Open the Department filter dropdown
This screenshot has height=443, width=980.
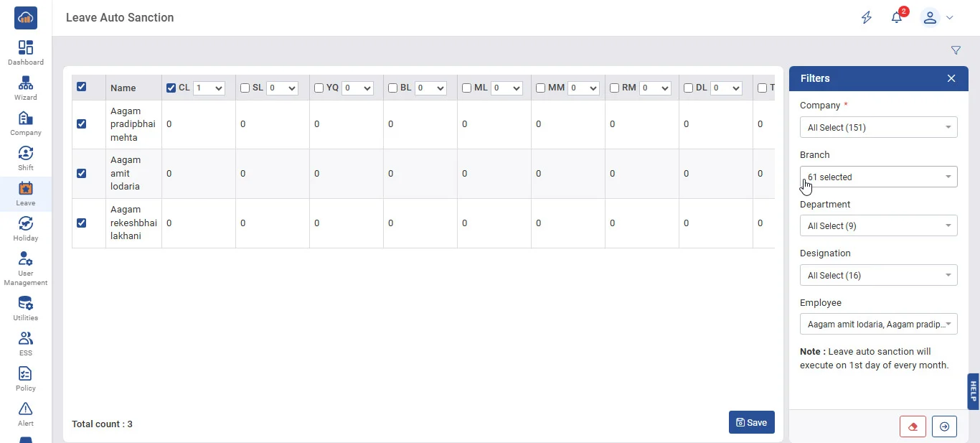tap(878, 226)
